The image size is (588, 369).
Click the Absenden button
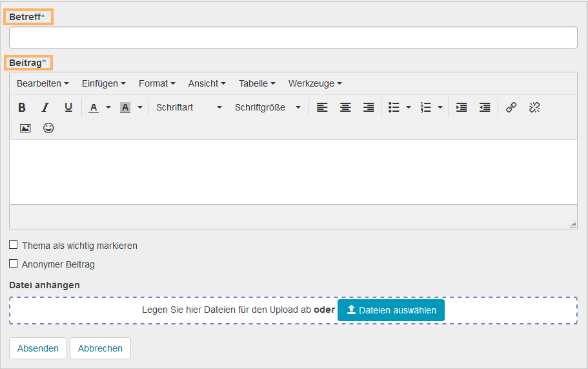click(38, 348)
